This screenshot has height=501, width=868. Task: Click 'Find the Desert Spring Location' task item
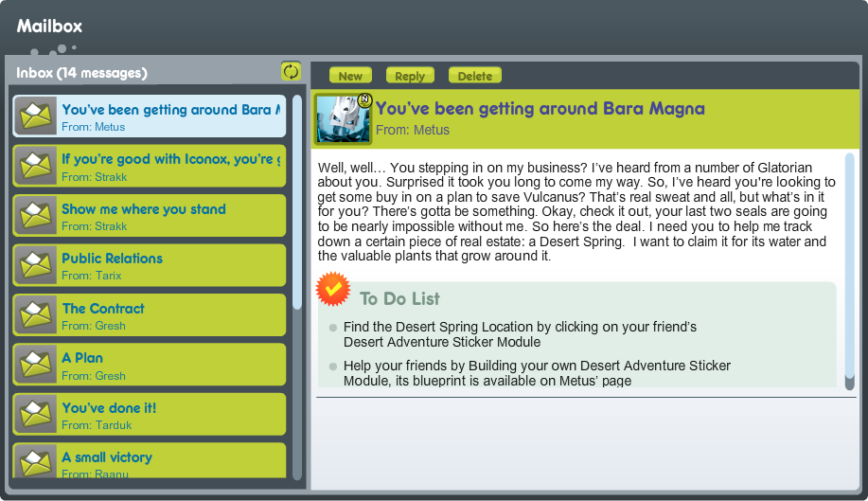coord(520,334)
